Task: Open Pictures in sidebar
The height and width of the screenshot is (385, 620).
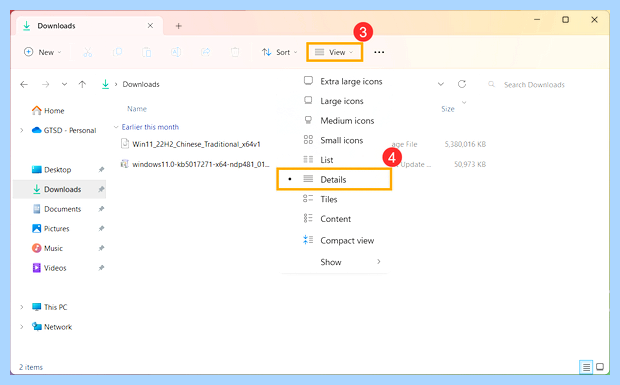Action: (x=51, y=228)
